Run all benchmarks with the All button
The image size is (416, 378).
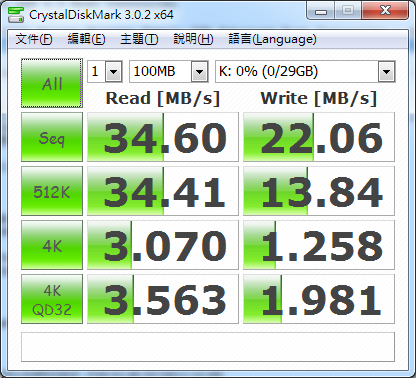[x=52, y=83]
